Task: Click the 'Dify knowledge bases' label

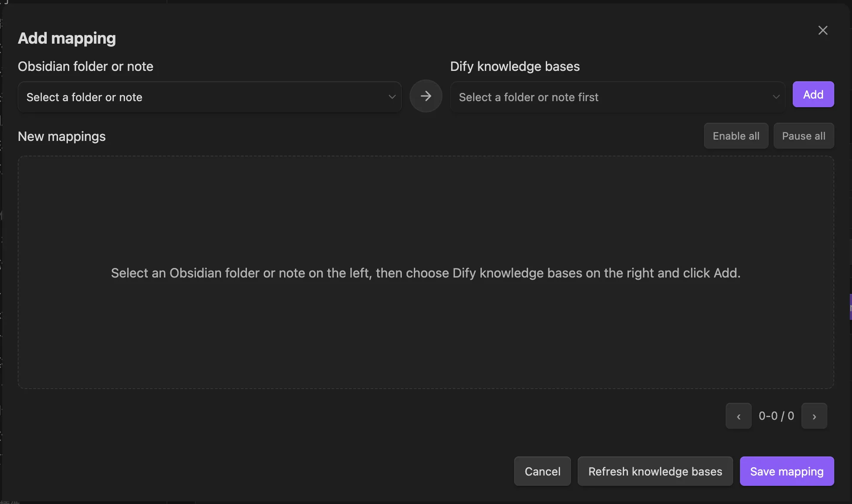Action: pyautogui.click(x=515, y=66)
